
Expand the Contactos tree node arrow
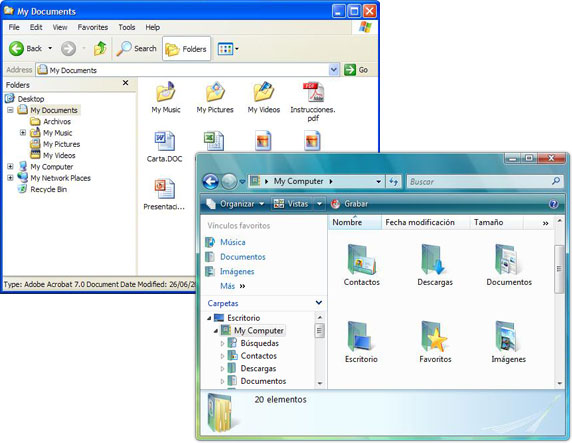(223, 355)
